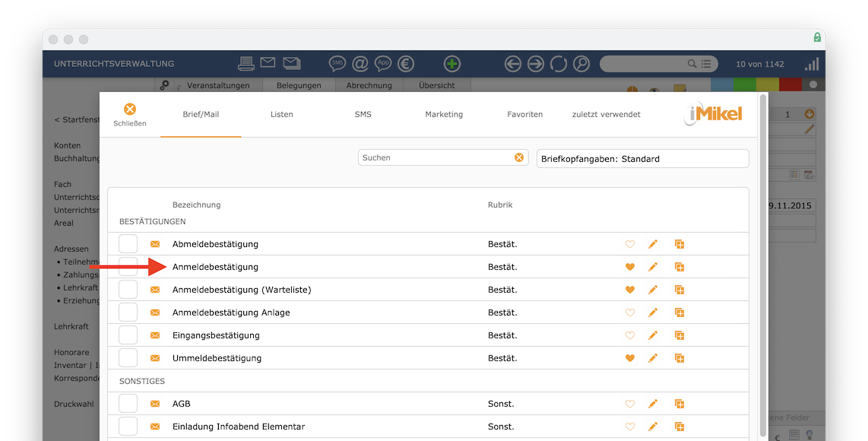
Task: Click the App speech bubble toolbar icon
Action: (383, 64)
